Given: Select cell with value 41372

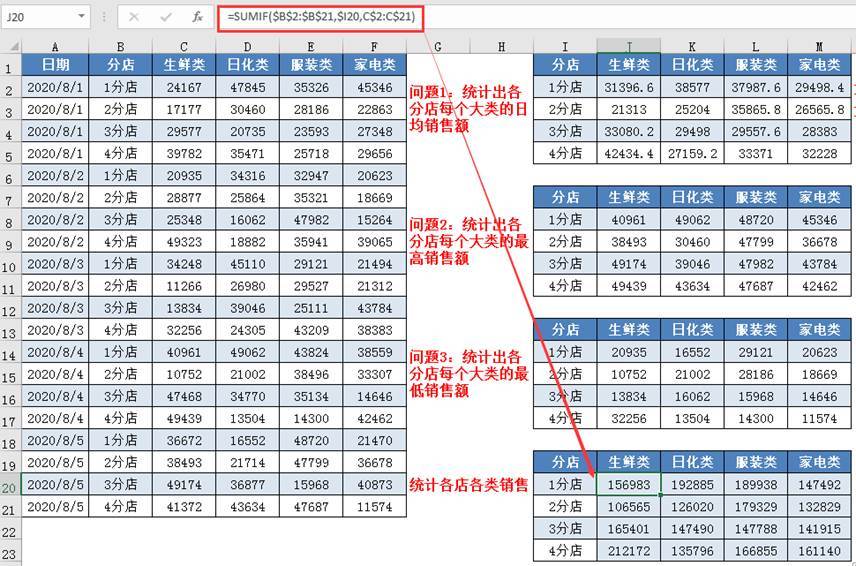Looking at the screenshot, I should 184,507.
